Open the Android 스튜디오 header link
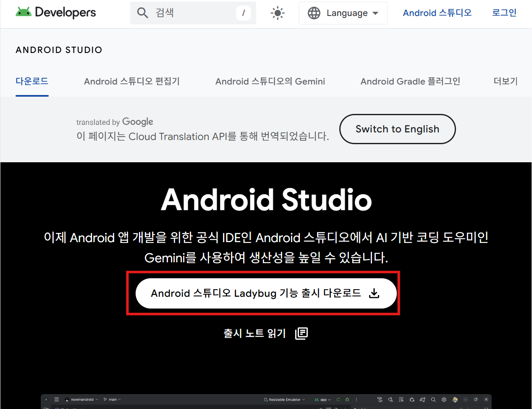Screen dimensions: 532x409 (x=437, y=13)
